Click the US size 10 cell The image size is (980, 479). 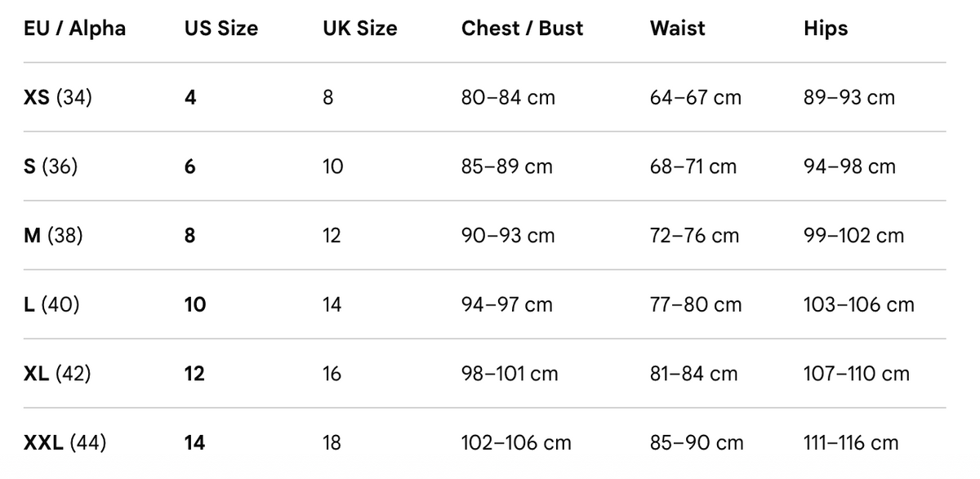click(195, 305)
